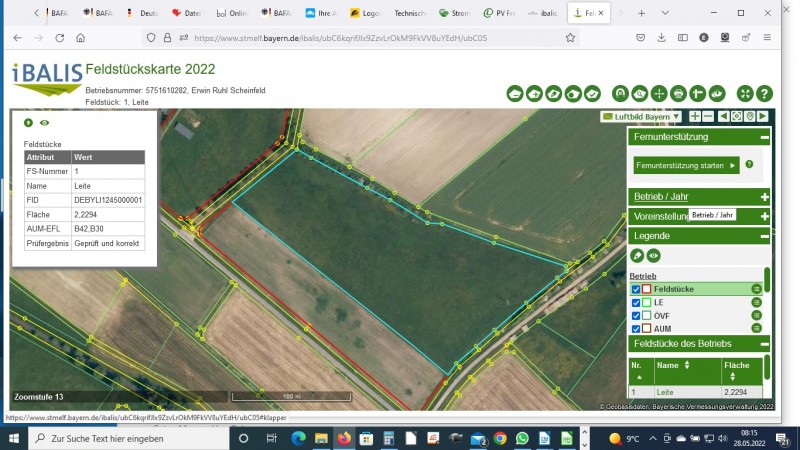Click the fullscreen expand arrows icon

click(745, 93)
